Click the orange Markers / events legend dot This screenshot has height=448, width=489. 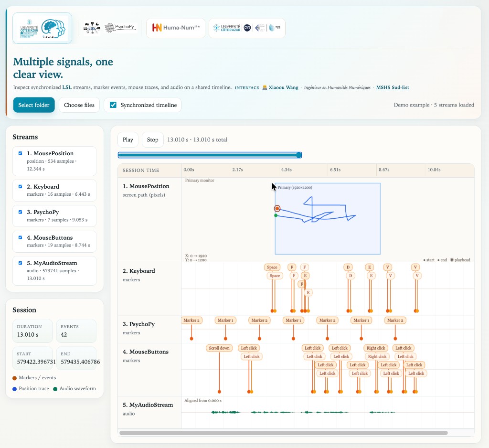click(14, 378)
